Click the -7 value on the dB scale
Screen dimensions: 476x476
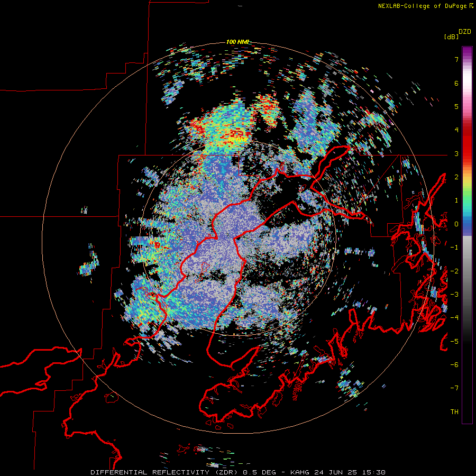click(x=454, y=388)
